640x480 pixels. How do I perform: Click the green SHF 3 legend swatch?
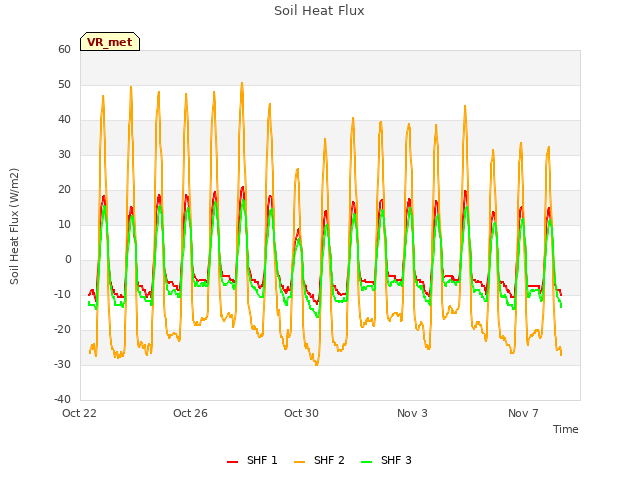(367, 461)
